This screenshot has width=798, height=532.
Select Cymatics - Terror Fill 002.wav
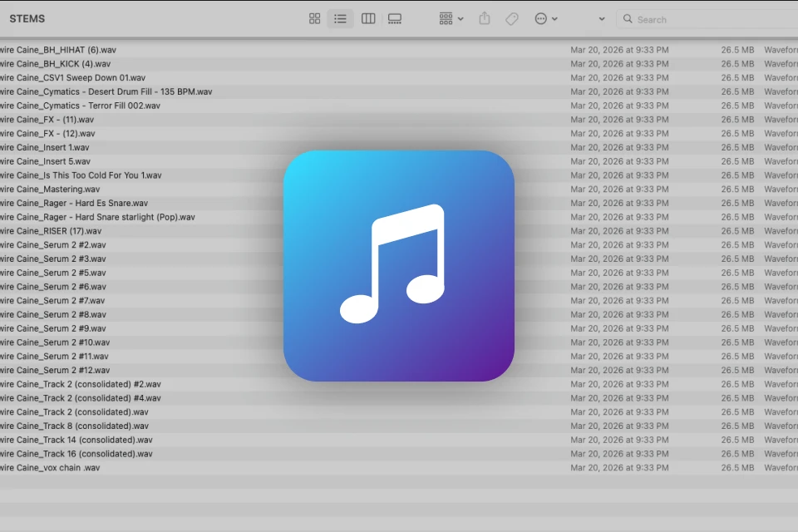click(80, 106)
